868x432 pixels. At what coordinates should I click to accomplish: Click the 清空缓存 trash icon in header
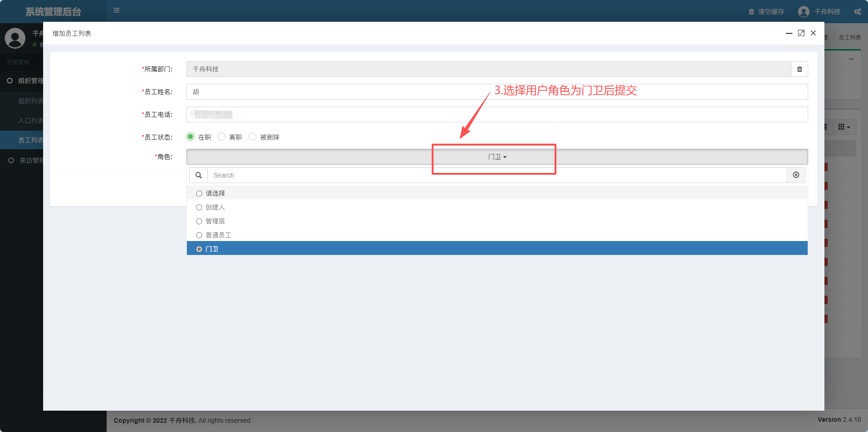coord(751,12)
